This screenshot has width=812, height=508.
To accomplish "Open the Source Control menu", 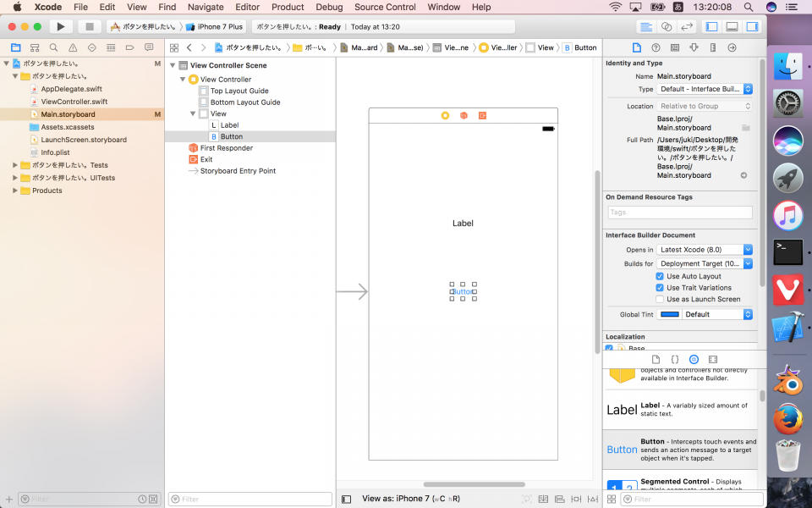I will tap(386, 7).
